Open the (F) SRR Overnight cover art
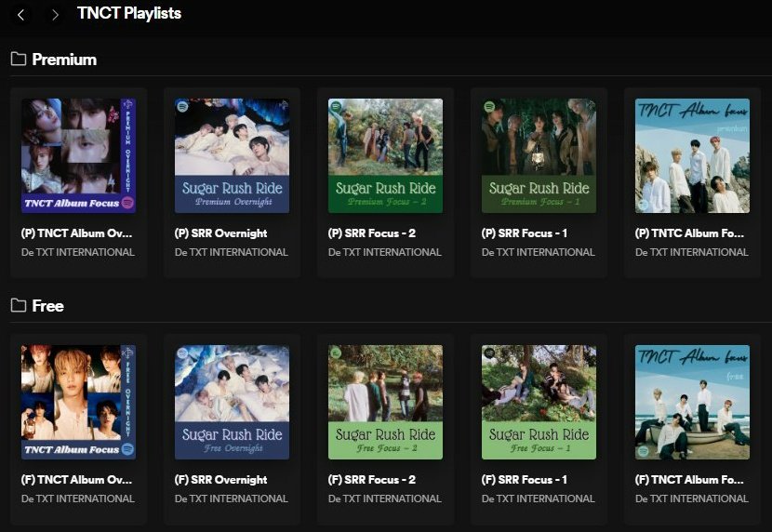Screen dimensions: 772x532 pos(232,402)
